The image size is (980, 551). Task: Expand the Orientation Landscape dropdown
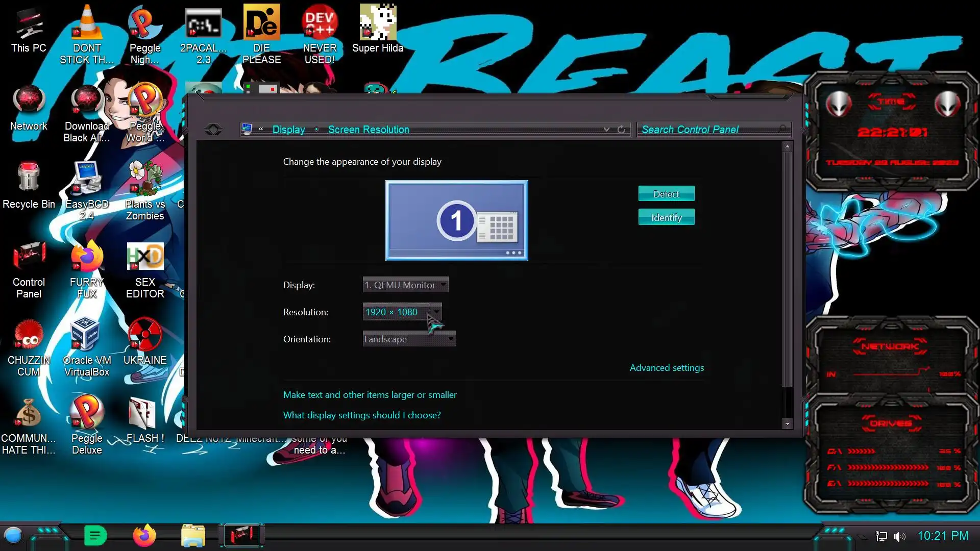point(409,339)
